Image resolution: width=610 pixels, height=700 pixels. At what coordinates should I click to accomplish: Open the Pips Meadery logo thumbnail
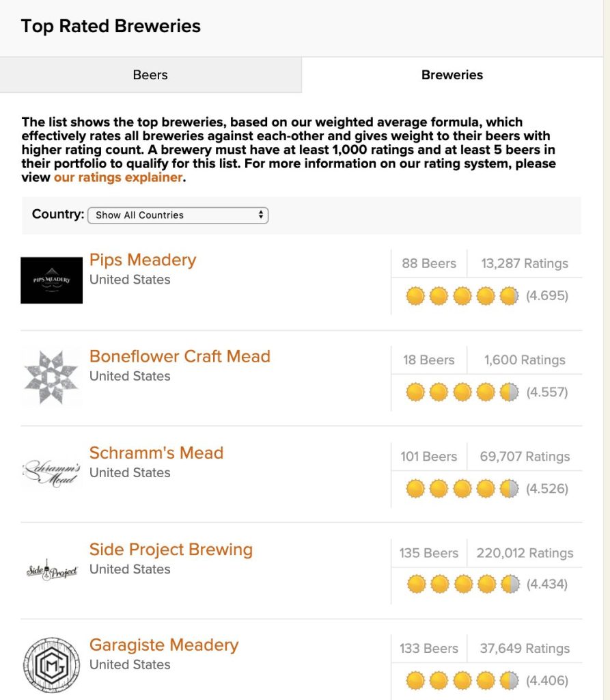51,280
